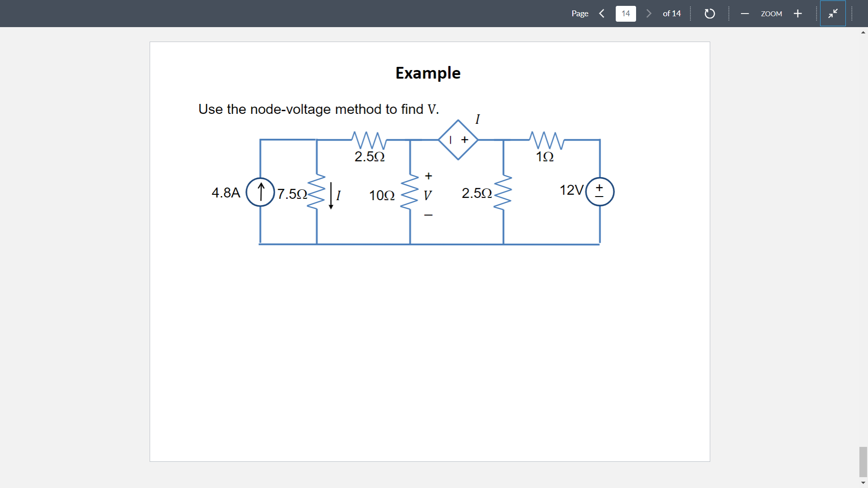868x488 pixels.
Task: Click the scrollbar down arrow
Action: pyautogui.click(x=863, y=483)
